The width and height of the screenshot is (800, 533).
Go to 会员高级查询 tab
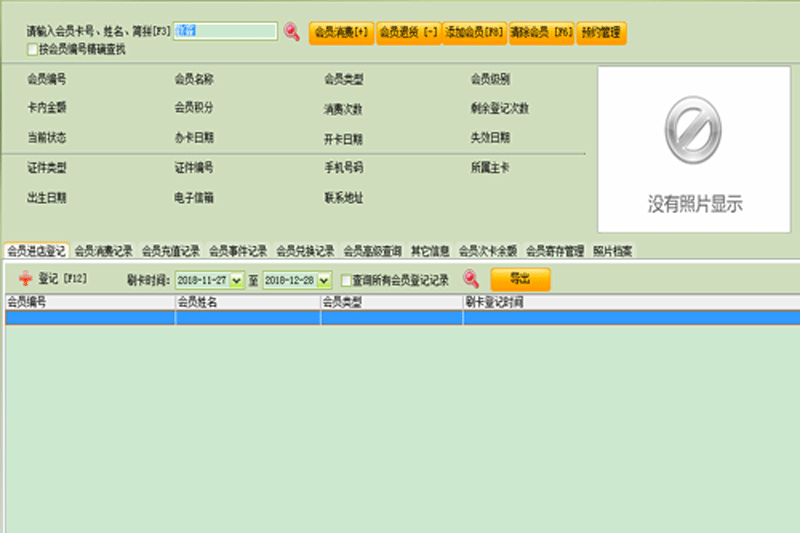(373, 251)
